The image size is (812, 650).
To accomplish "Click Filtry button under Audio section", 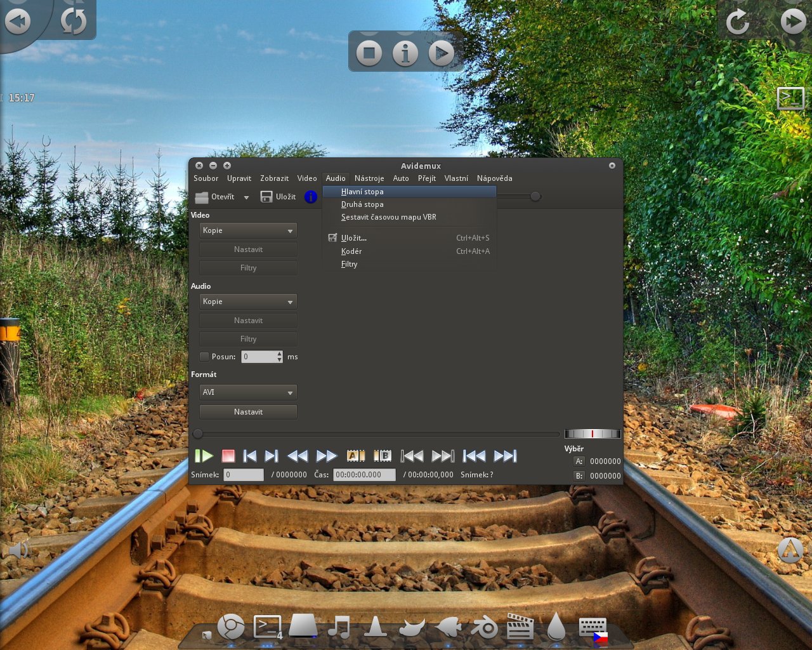I will 248,339.
